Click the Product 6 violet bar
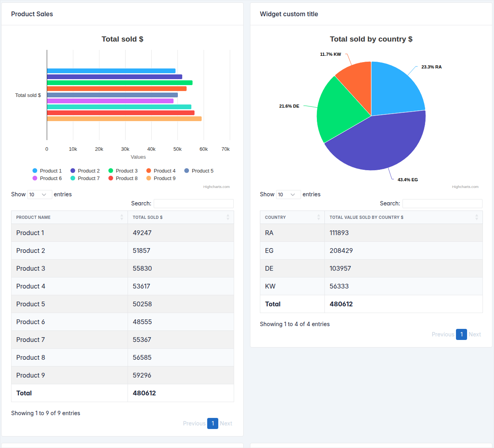The width and height of the screenshot is (494, 448). point(110,101)
